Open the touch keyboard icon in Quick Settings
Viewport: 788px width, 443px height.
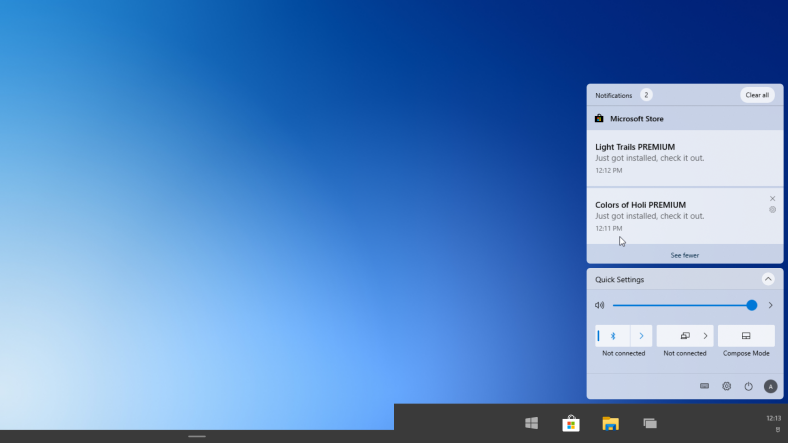705,386
